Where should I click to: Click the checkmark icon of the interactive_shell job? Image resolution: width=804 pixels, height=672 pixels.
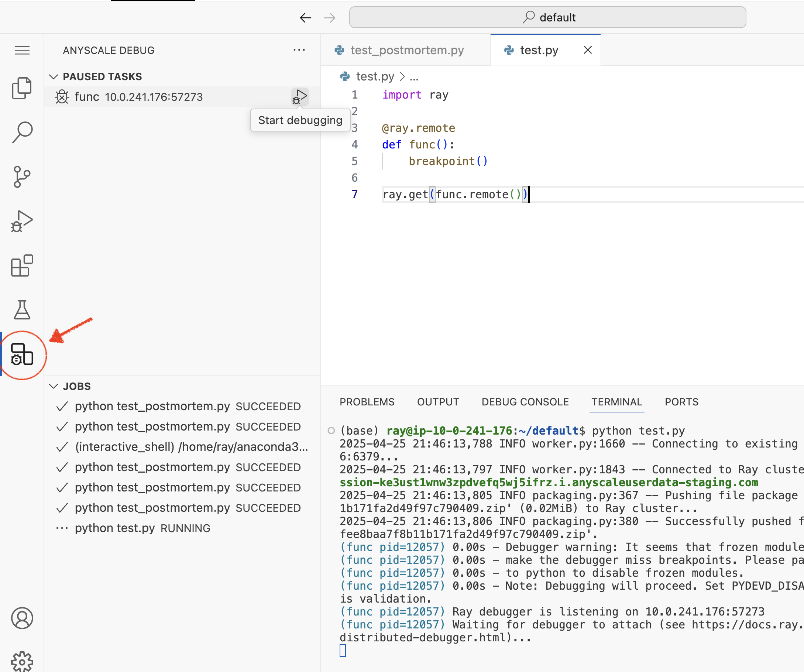(62, 447)
